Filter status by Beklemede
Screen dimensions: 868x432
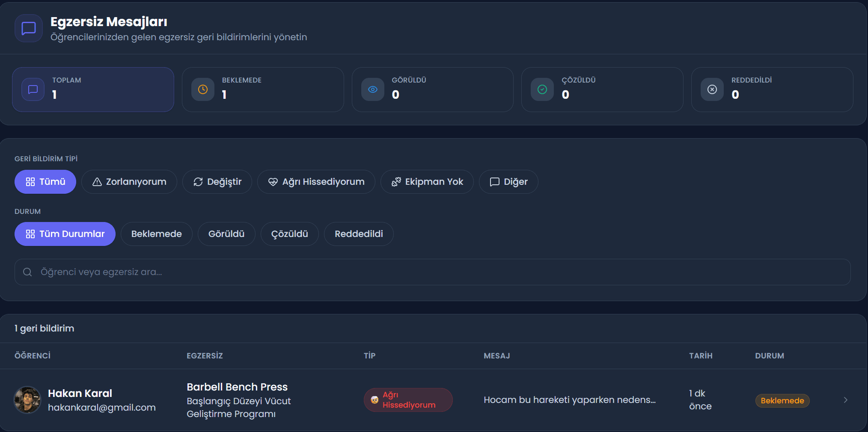[157, 234]
